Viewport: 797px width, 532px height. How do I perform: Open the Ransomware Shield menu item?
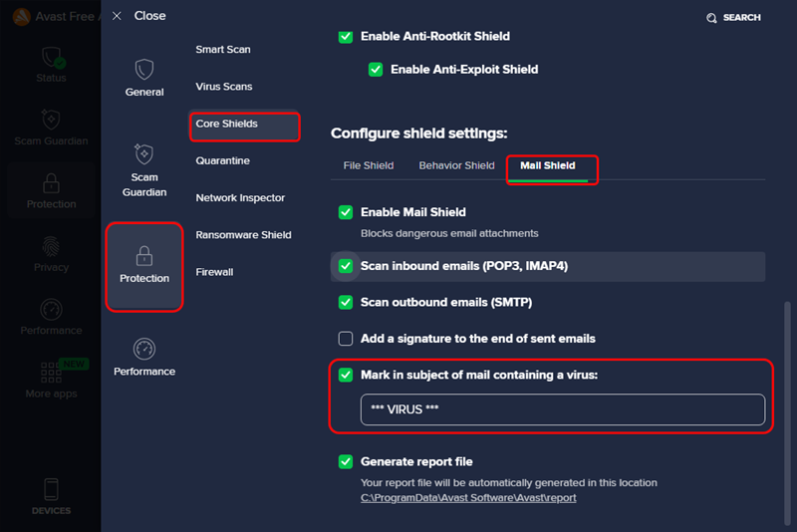pyautogui.click(x=243, y=235)
